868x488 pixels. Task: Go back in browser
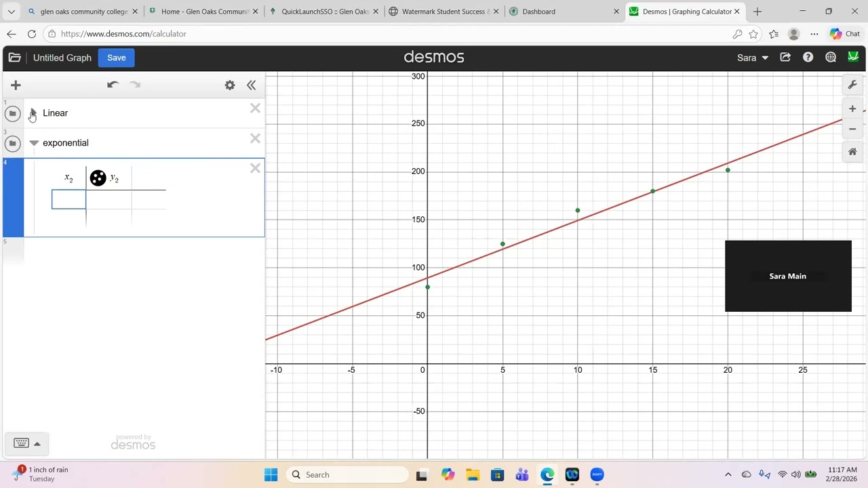pyautogui.click(x=12, y=34)
